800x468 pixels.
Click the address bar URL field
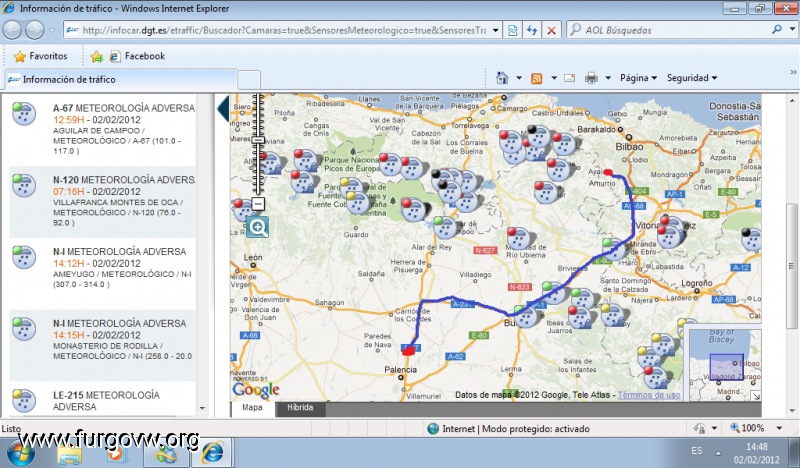click(284, 30)
